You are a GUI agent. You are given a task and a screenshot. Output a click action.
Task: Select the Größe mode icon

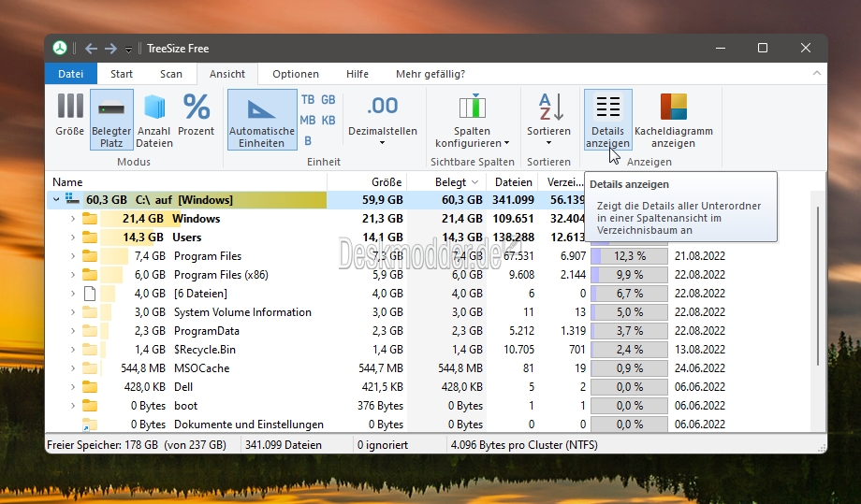[x=70, y=107]
